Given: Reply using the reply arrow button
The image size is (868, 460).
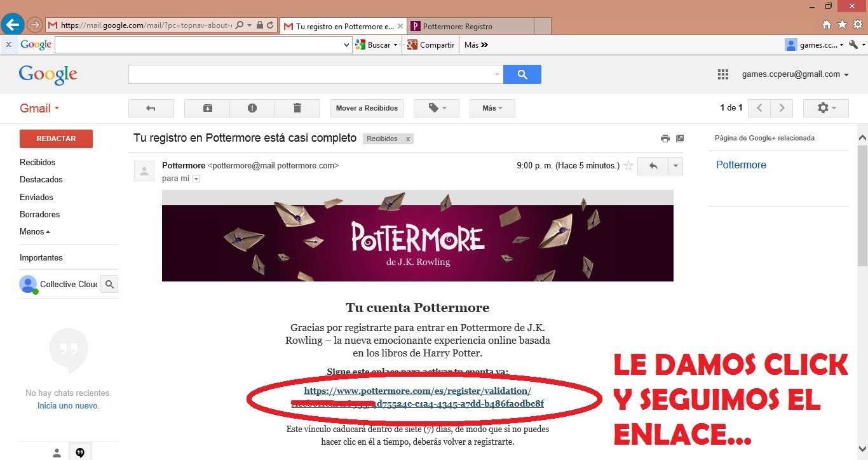Looking at the screenshot, I should [x=653, y=166].
